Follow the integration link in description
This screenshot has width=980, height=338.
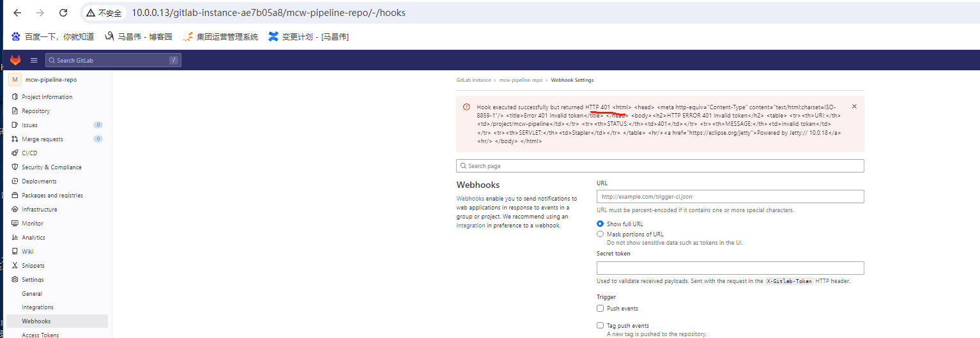470,226
